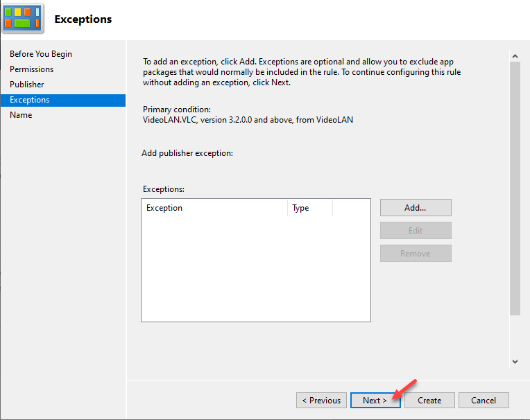Go to the Before You Begin step
Screen dimensions: 530x420
pos(41,54)
